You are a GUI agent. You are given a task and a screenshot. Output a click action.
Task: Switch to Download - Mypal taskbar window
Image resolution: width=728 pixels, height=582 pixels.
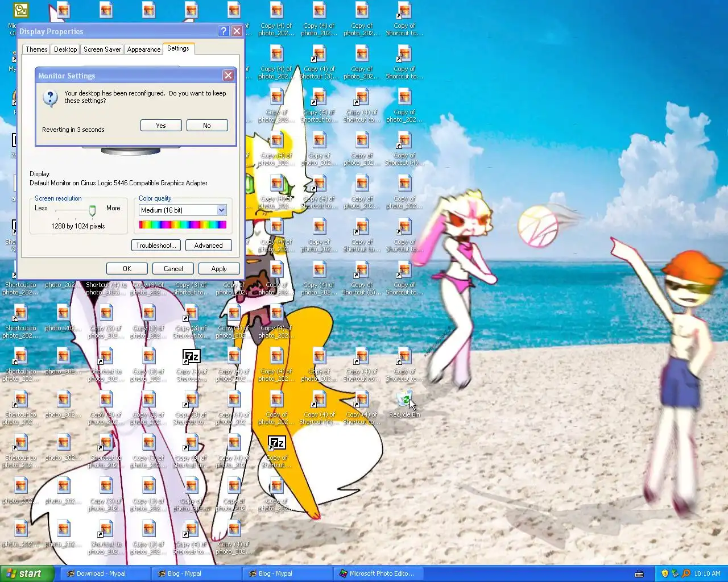click(105, 573)
